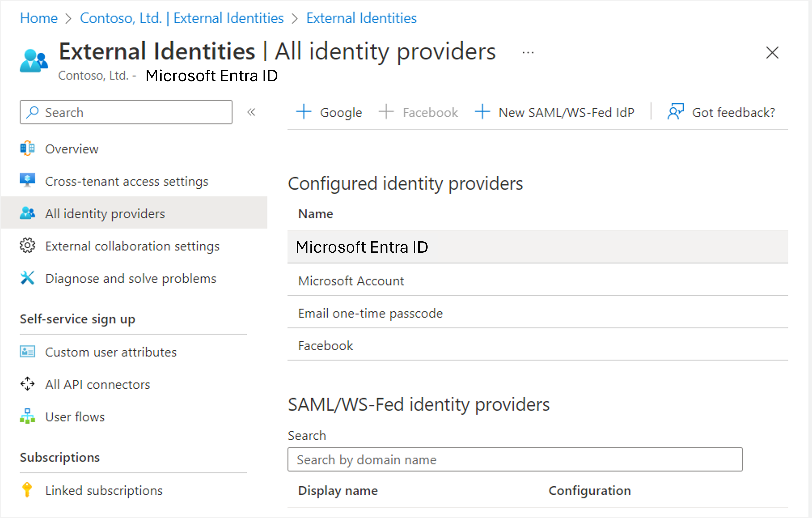Select the Facebook row in configured providers
This screenshot has width=812, height=518.
click(x=537, y=345)
